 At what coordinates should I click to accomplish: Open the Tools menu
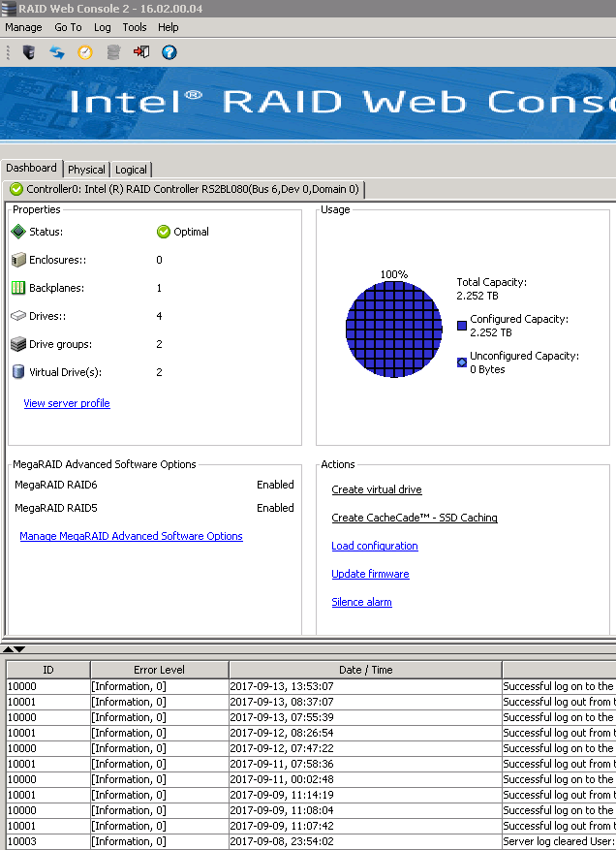coord(135,27)
